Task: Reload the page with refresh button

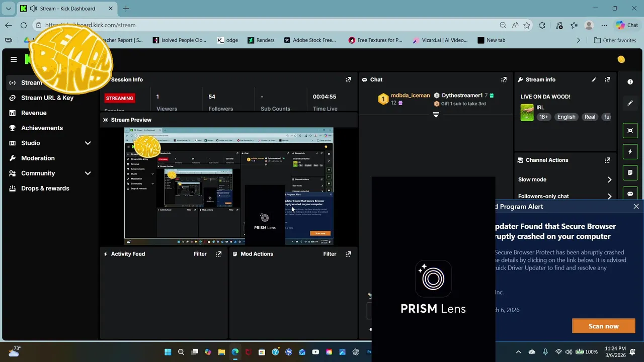Action: click(x=24, y=25)
